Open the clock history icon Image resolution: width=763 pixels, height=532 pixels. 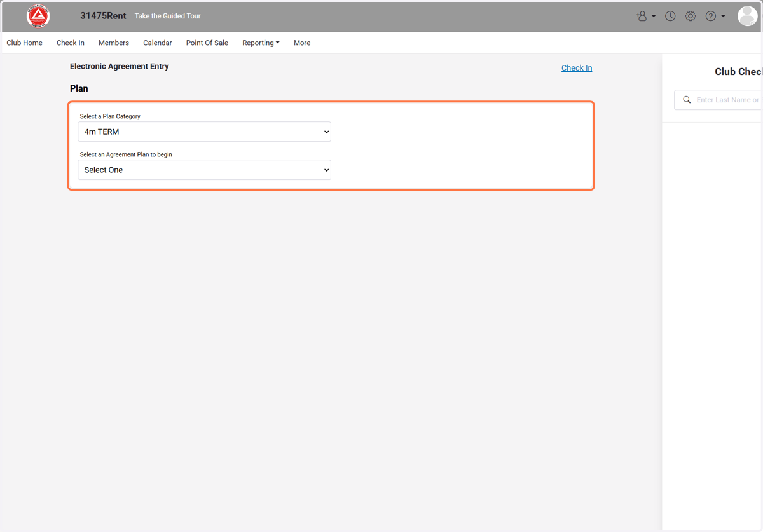pos(670,16)
